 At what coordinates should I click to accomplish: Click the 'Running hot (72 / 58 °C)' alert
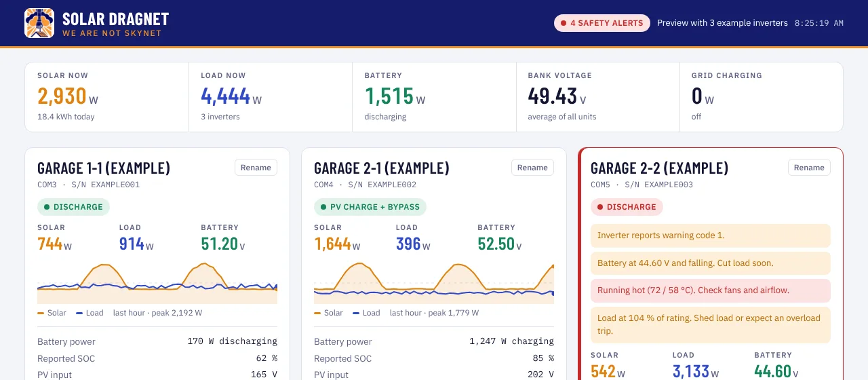pyautogui.click(x=711, y=290)
